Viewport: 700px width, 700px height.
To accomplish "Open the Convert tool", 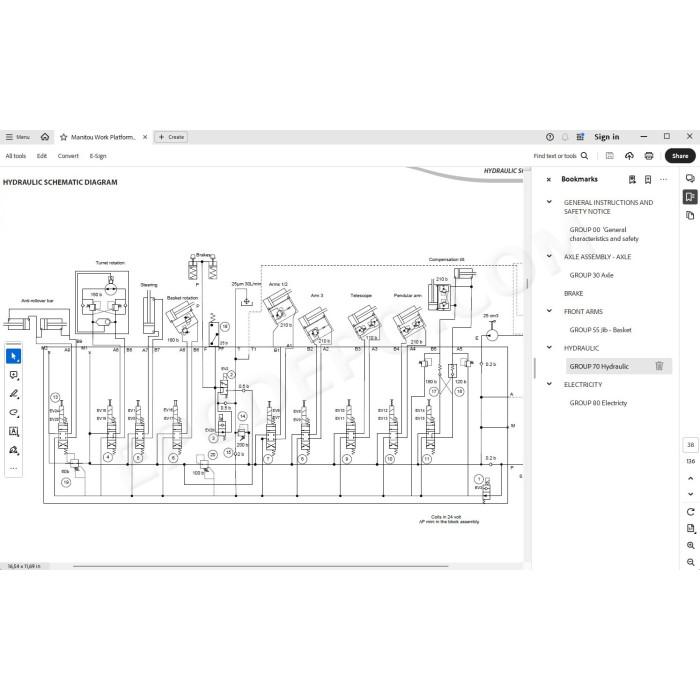I will click(x=68, y=156).
